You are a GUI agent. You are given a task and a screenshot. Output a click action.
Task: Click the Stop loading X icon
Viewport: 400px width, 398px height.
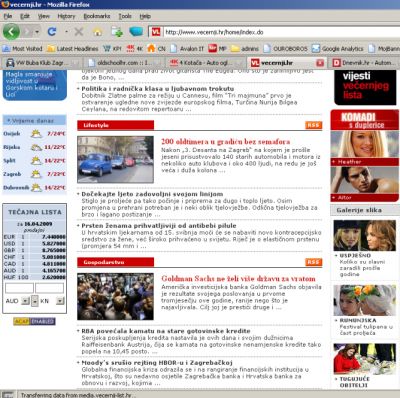coord(79,32)
